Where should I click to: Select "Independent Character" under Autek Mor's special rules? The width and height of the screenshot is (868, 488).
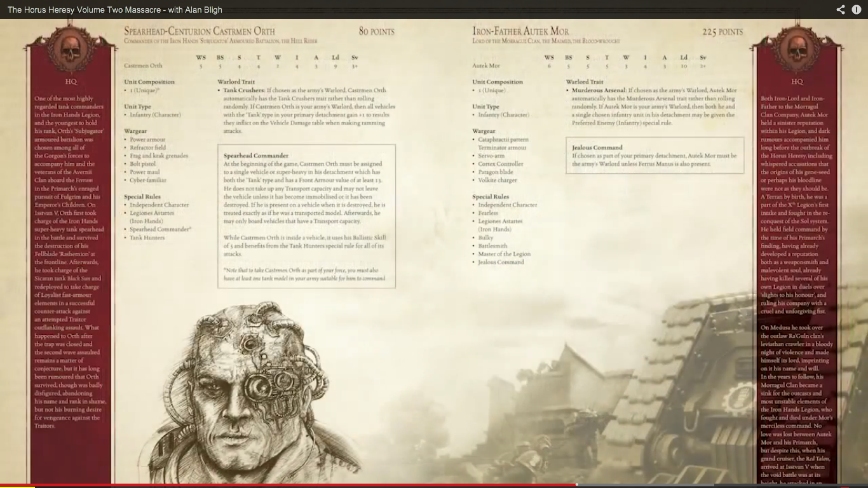(x=508, y=205)
